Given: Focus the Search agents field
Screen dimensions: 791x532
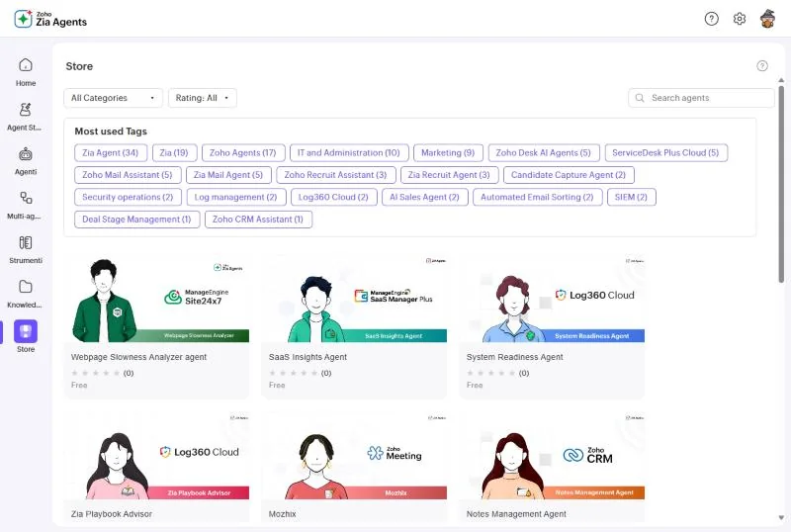Looking at the screenshot, I should click(701, 98).
